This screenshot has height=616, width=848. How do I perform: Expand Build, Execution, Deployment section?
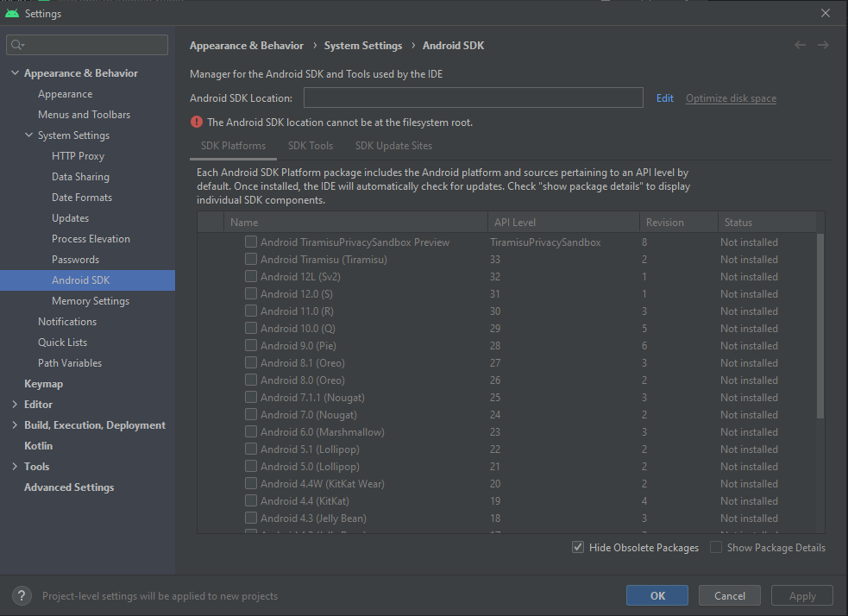pyautogui.click(x=15, y=425)
